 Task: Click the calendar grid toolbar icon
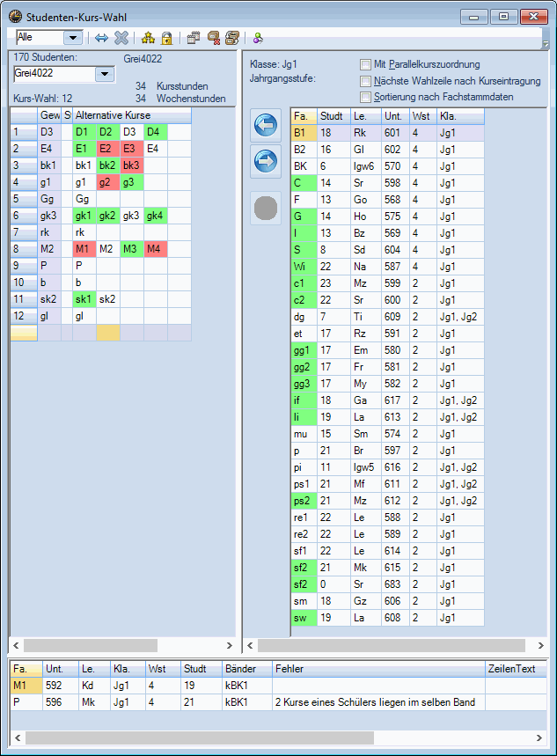click(x=193, y=38)
